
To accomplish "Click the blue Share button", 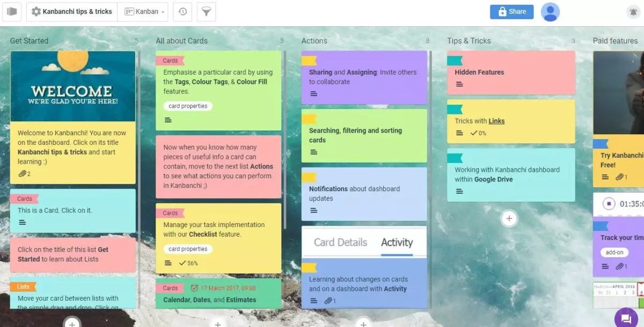I will point(511,11).
